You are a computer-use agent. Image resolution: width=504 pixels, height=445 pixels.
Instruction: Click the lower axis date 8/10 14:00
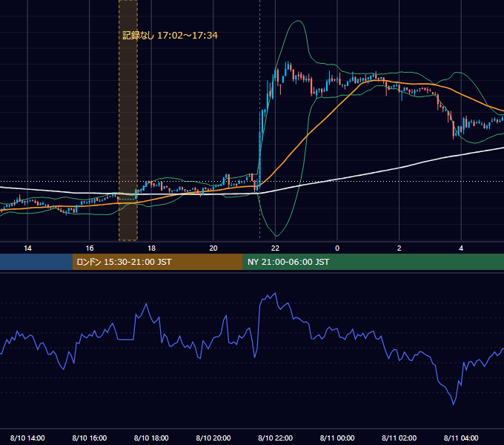27,438
